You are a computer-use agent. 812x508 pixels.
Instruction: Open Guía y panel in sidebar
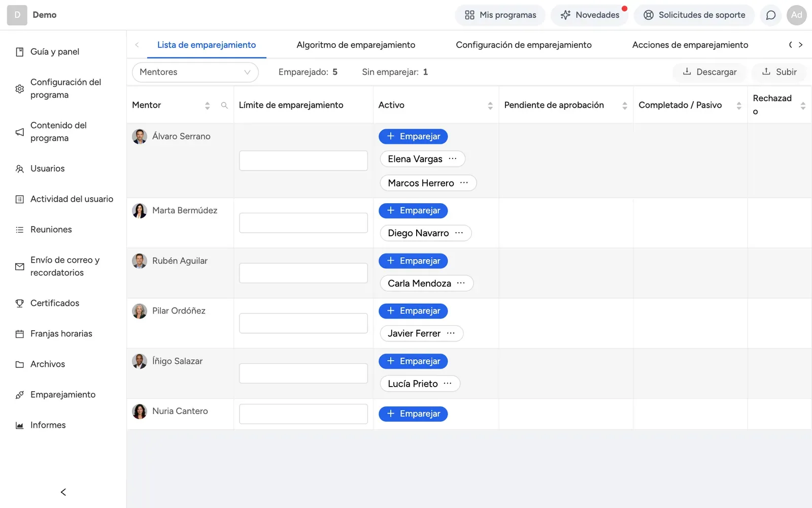pyautogui.click(x=55, y=52)
